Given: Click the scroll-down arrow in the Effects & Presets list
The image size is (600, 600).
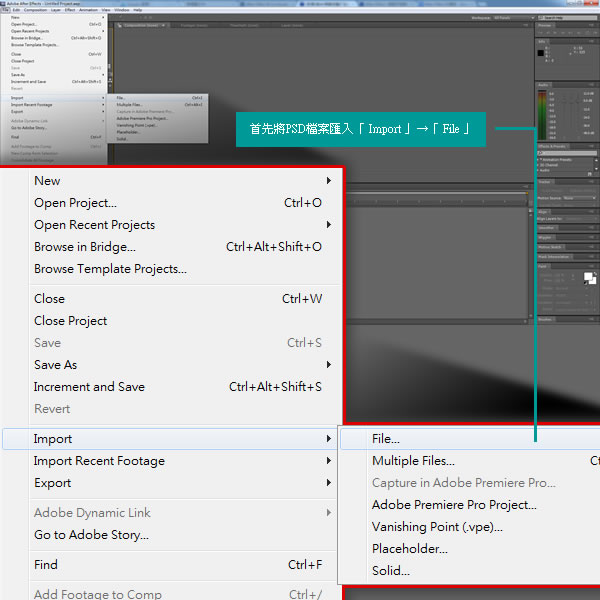Looking at the screenshot, I should tap(597, 169).
